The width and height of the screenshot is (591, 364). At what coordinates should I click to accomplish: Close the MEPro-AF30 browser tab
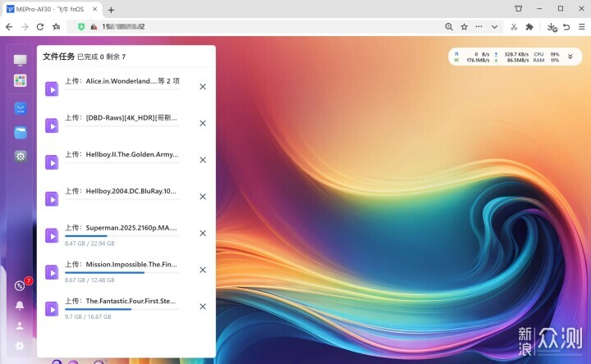click(x=95, y=9)
